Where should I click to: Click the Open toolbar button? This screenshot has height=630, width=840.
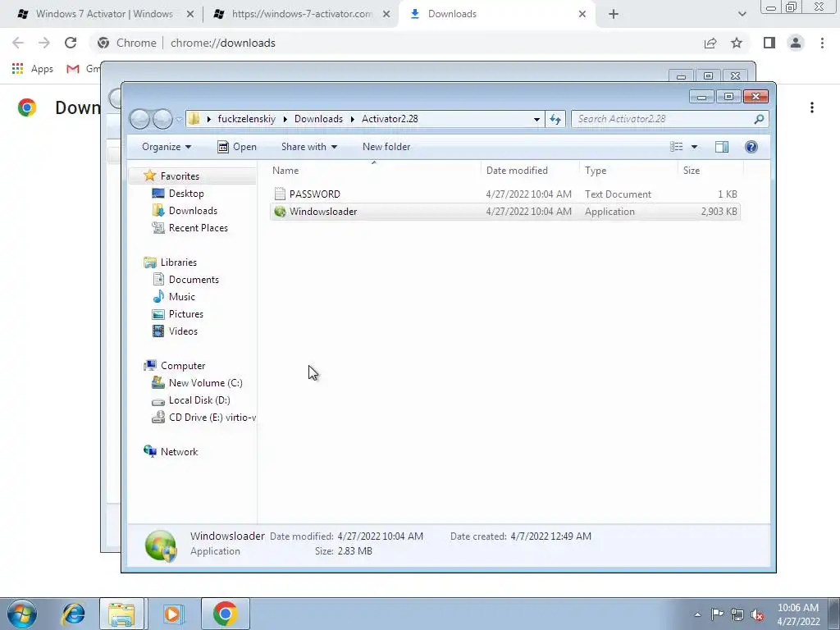click(x=237, y=147)
